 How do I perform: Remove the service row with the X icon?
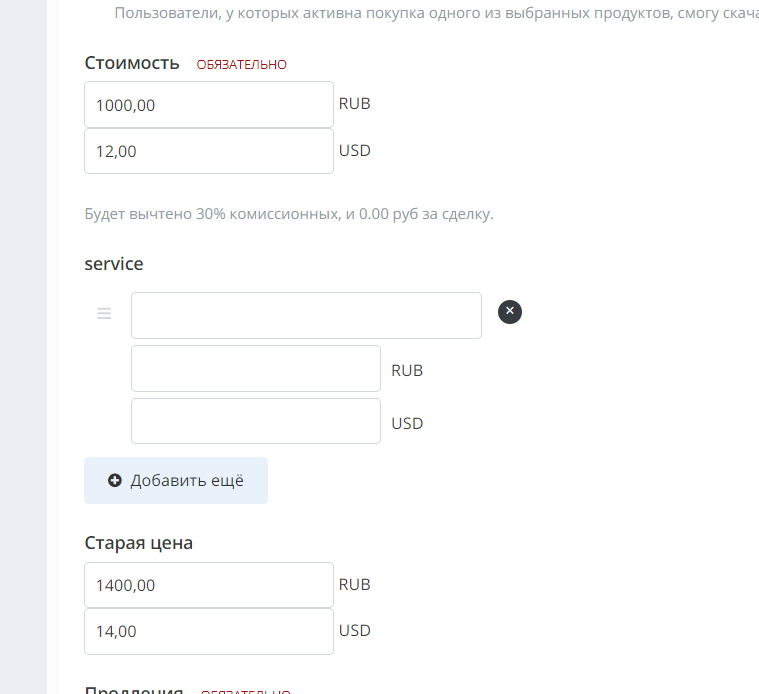click(x=510, y=312)
